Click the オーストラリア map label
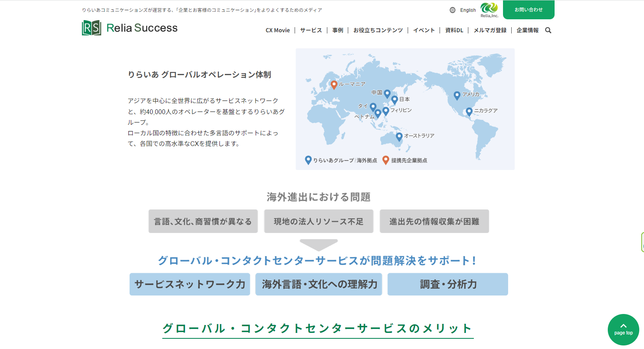 click(419, 136)
